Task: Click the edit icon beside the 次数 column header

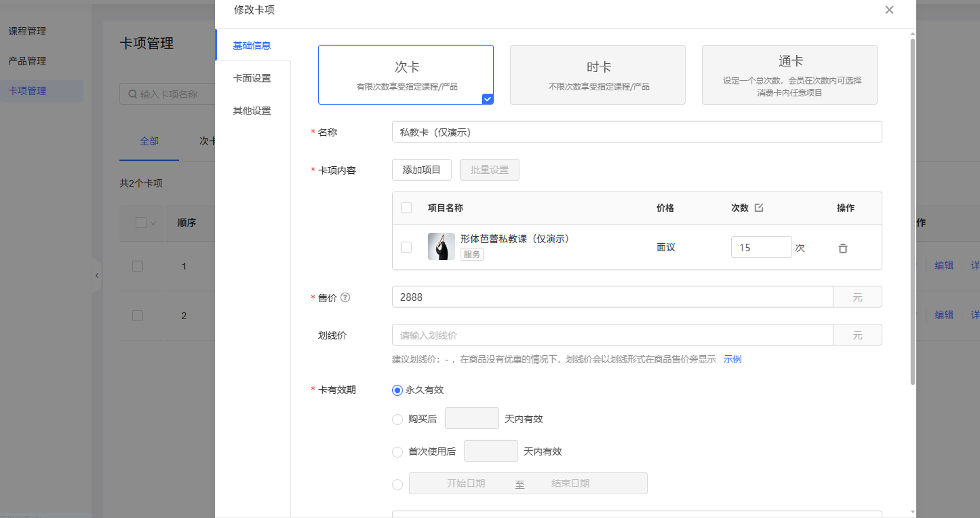Action: pos(759,208)
